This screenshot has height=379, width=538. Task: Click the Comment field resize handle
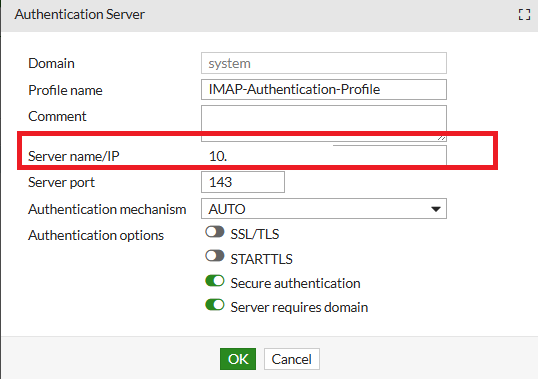click(442, 138)
